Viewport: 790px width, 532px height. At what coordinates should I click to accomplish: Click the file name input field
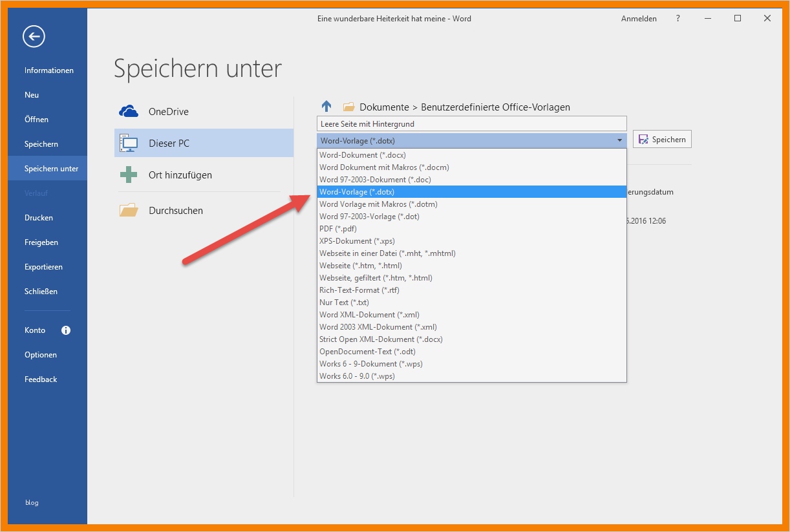pyautogui.click(x=472, y=123)
